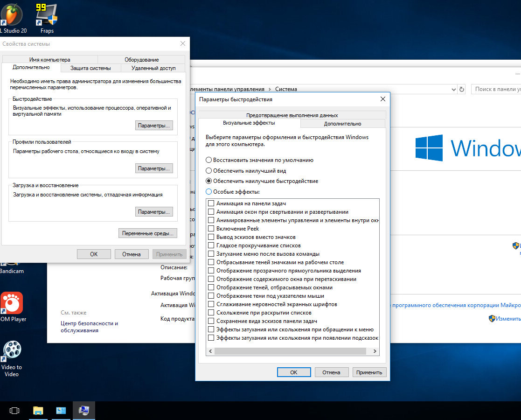Click the horizontal scrollbar track in effects list
Image resolution: width=521 pixels, height=420 pixels.
[290, 351]
